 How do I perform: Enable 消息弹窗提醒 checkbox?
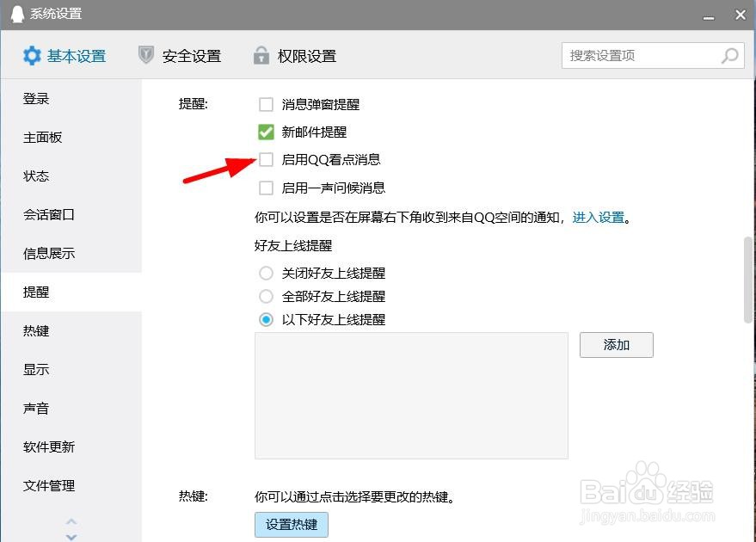[x=266, y=104]
